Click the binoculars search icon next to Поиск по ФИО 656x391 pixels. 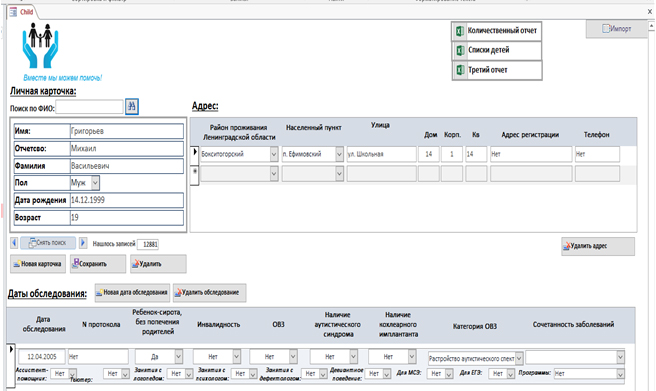pyautogui.click(x=132, y=107)
